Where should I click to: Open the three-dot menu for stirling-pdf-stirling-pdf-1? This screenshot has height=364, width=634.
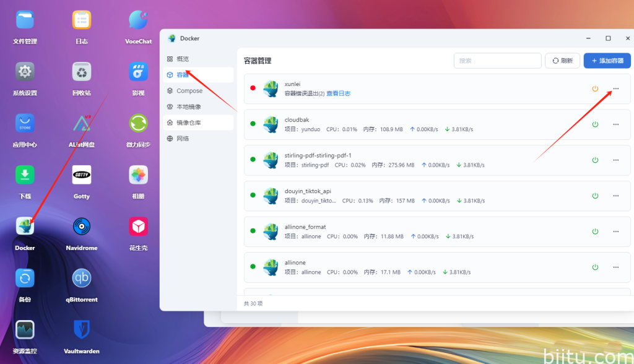615,160
